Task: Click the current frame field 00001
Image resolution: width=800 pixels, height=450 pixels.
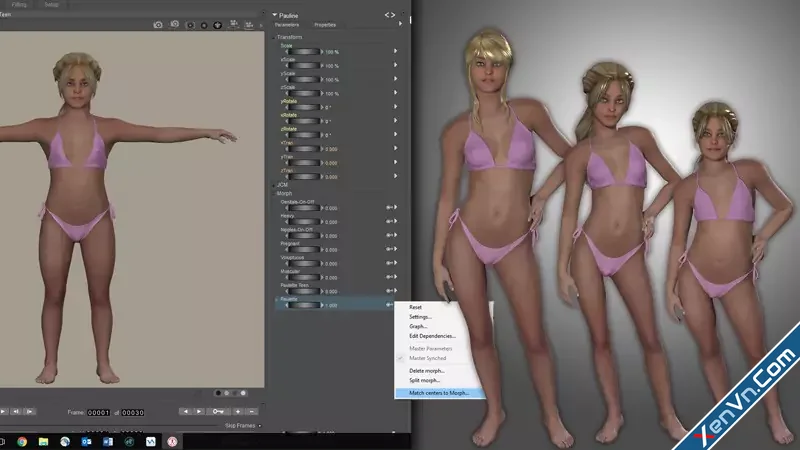Action: click(98, 412)
